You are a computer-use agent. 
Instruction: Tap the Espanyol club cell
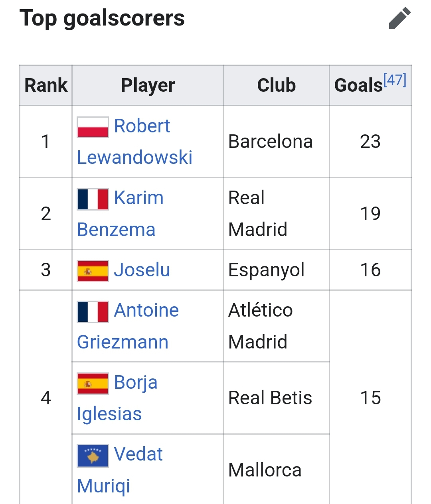pyautogui.click(x=276, y=270)
